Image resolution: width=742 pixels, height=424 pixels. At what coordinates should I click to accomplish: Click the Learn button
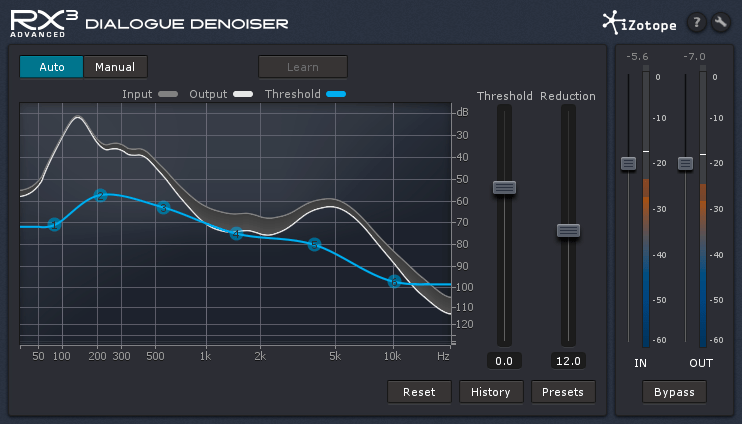(x=303, y=67)
